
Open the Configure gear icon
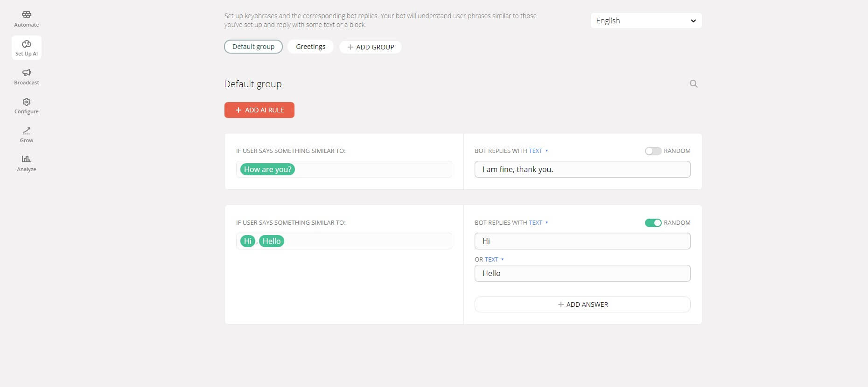pos(27,102)
